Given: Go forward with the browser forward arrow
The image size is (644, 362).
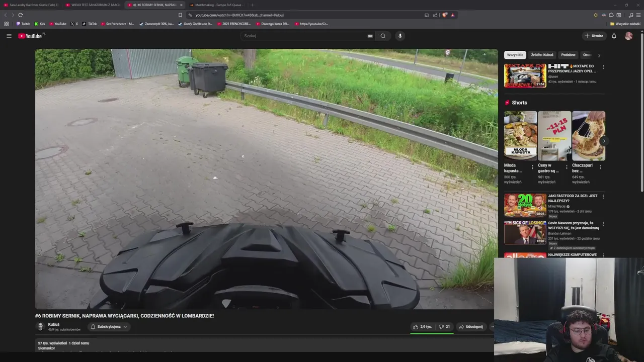Looking at the screenshot, I should [x=13, y=15].
